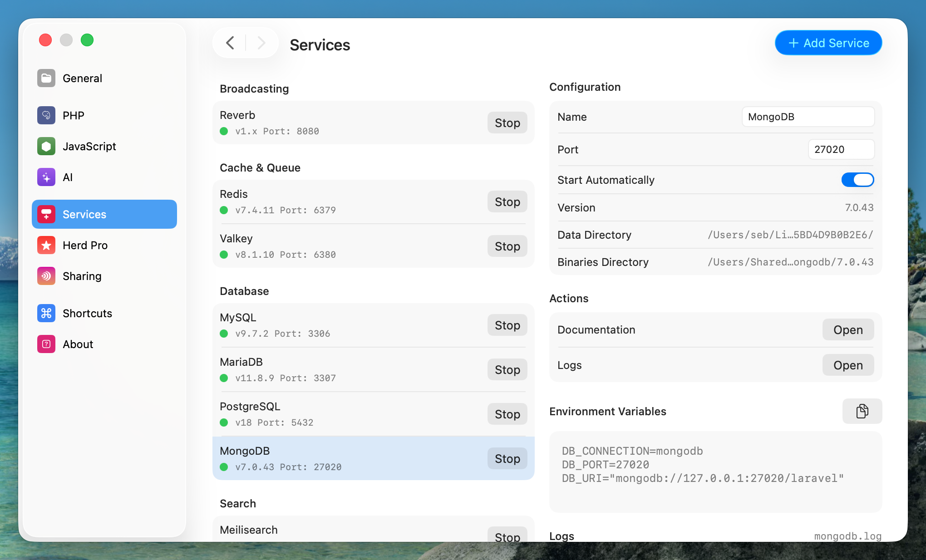This screenshot has width=926, height=560.
Task: Click the Version value 7.0.43
Action: (859, 207)
